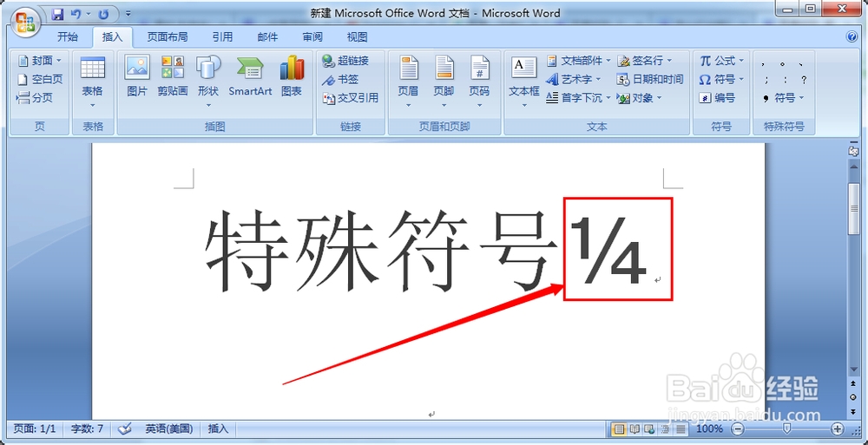868x445 pixels.
Task: Insert a picture (图片)
Action: (x=137, y=76)
